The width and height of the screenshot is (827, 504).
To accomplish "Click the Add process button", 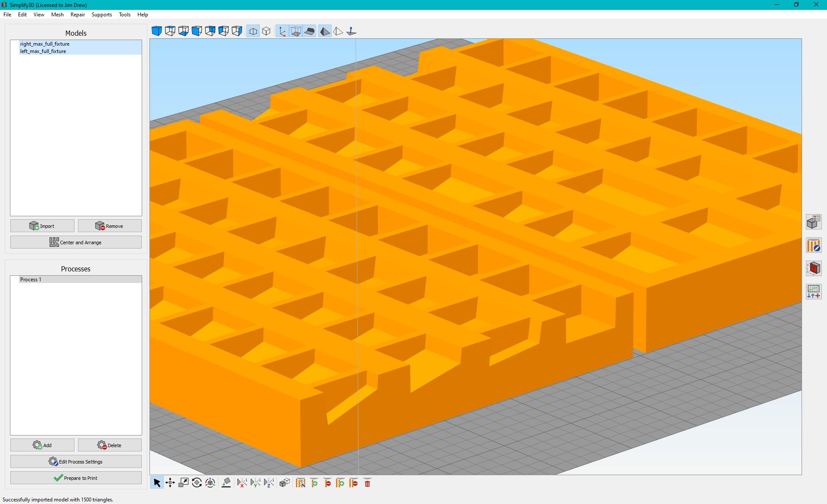I will (x=42, y=445).
